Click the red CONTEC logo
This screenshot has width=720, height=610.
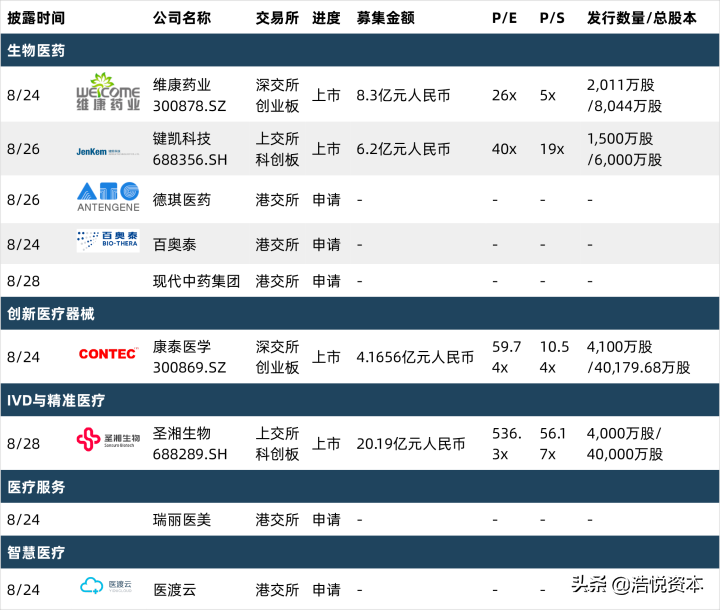(108, 354)
